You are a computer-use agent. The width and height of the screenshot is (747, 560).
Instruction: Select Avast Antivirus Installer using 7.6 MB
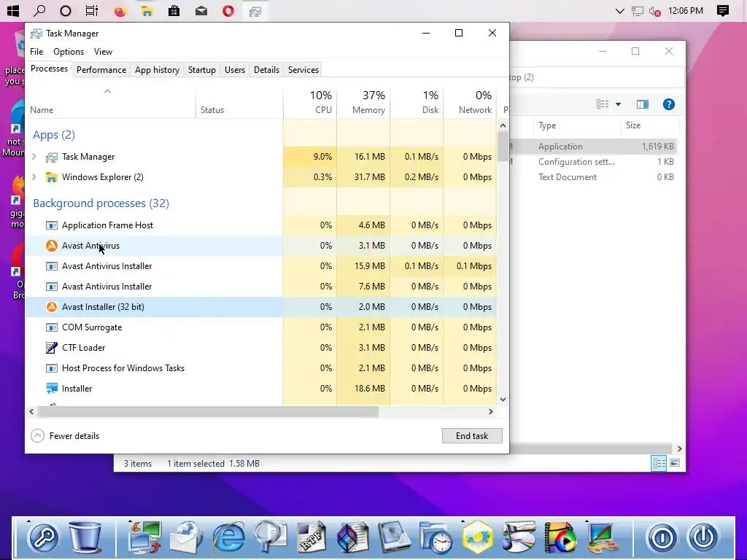pyautogui.click(x=261, y=287)
